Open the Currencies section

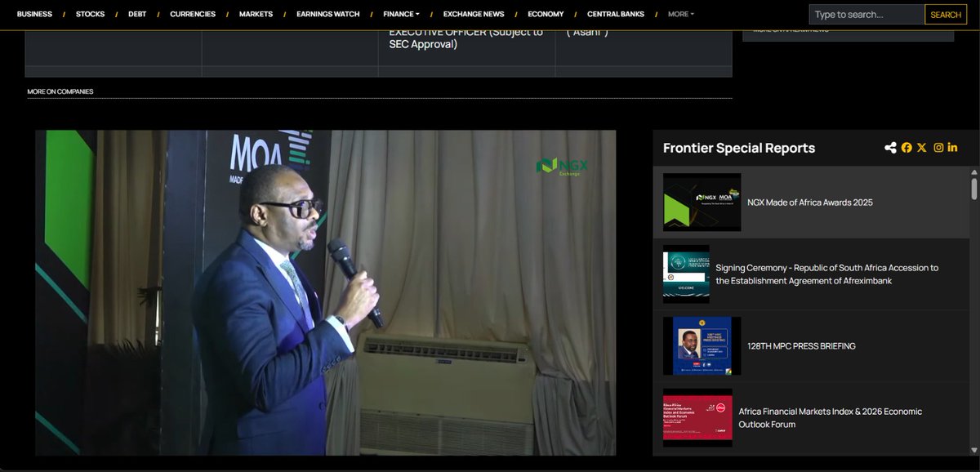[193, 14]
